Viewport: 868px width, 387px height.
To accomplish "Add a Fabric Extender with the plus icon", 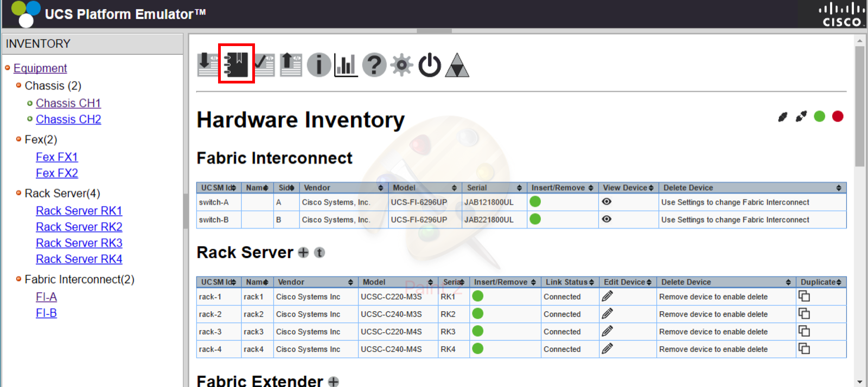I will 334,382.
